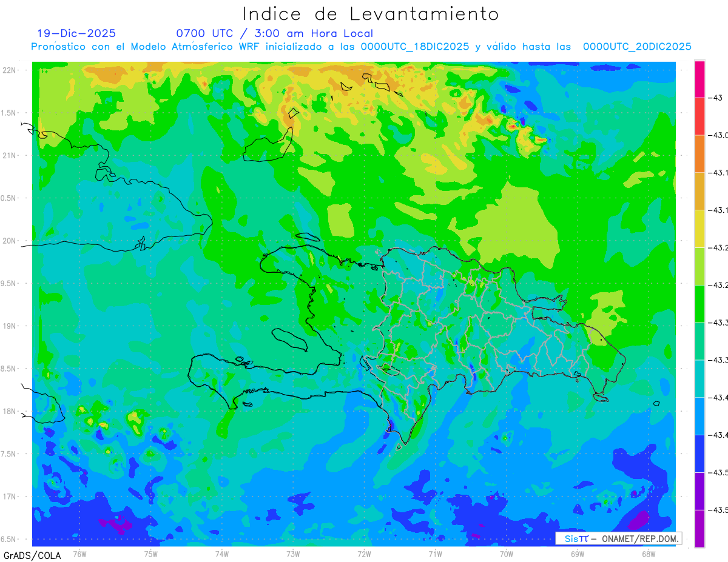Image resolution: width=728 pixels, height=562 pixels.
Task: Click latitude label '19N'
Action: (x=10, y=326)
